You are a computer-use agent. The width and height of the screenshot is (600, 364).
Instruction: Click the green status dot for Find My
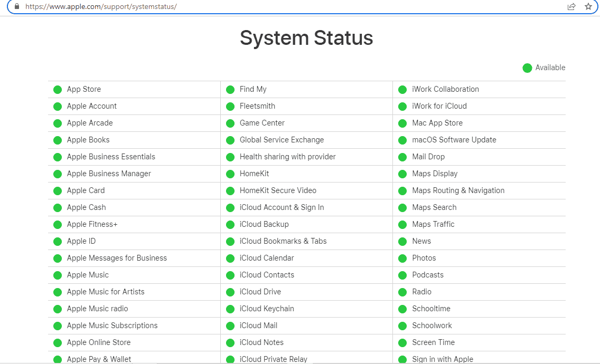[x=230, y=90]
